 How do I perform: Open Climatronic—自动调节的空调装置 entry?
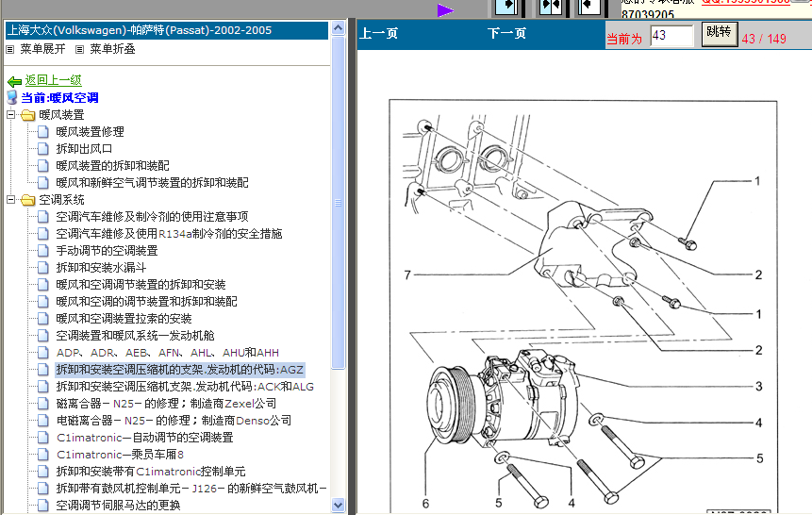click(145, 438)
